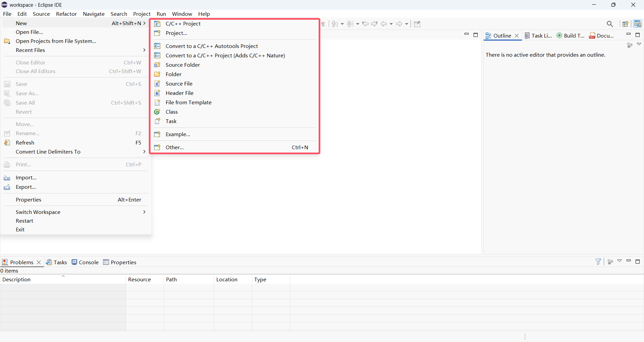This screenshot has height=342, width=644.
Task: Close the Outline view tab
Action: click(517, 36)
